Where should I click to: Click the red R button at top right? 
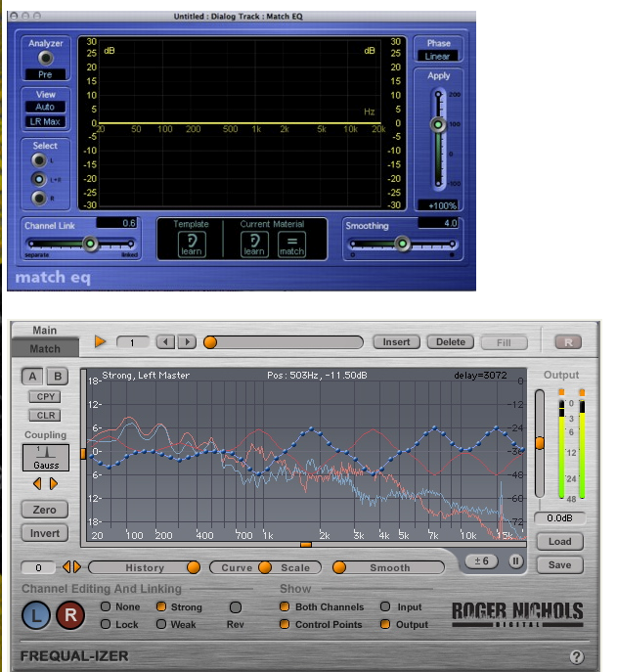(x=568, y=342)
